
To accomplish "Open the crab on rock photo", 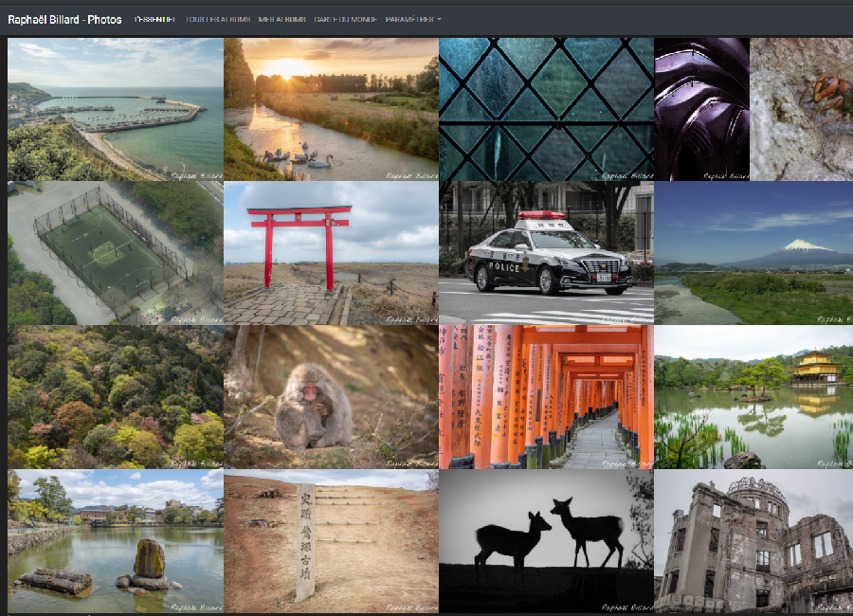I will (802, 109).
